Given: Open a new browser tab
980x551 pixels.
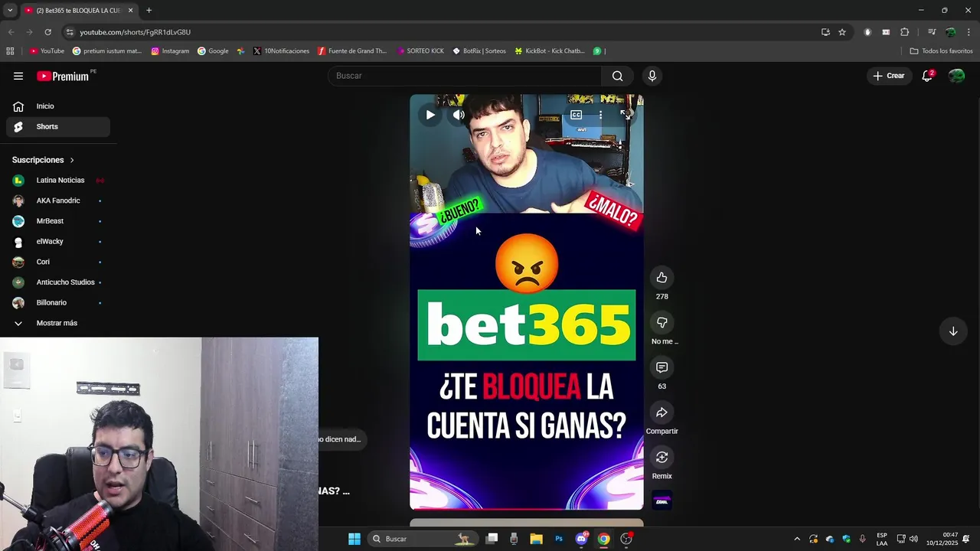Looking at the screenshot, I should pos(149,10).
